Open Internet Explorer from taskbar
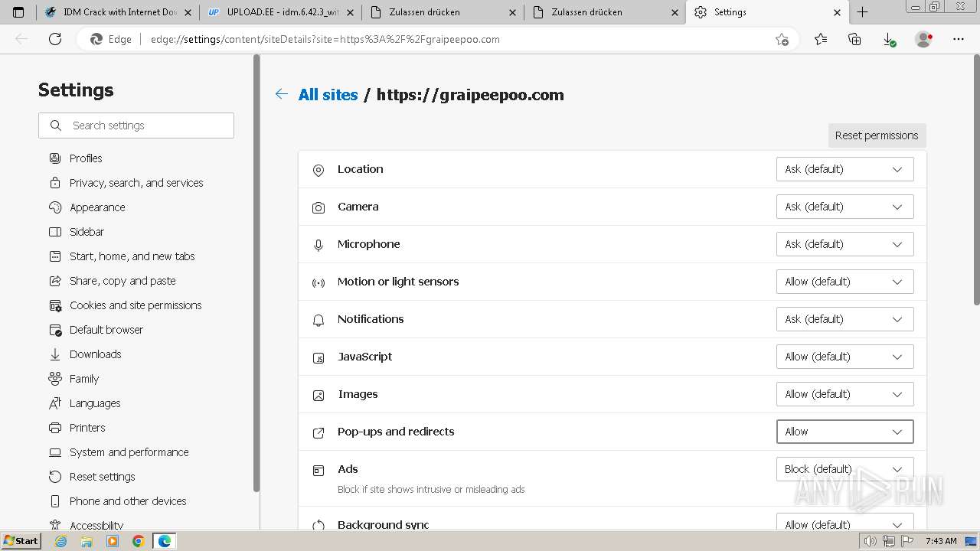 click(61, 541)
